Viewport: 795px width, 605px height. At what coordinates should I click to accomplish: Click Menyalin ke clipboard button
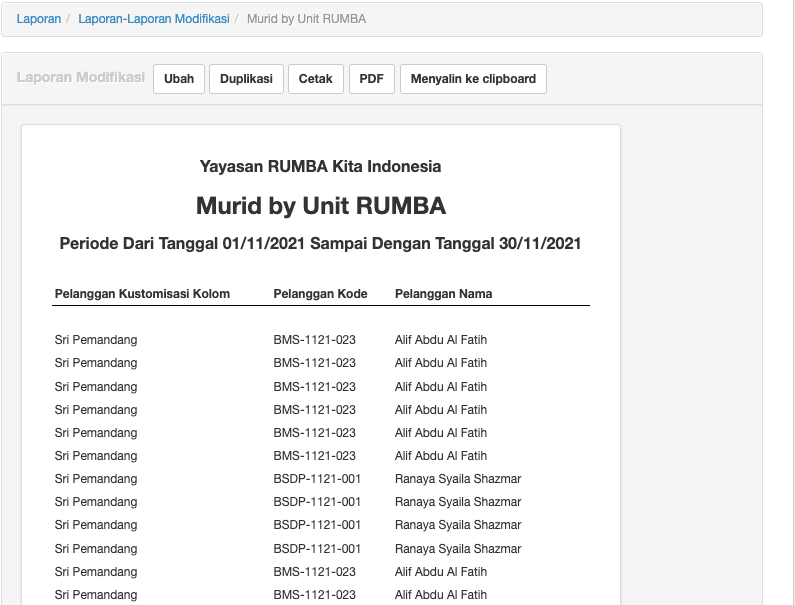coord(474,79)
